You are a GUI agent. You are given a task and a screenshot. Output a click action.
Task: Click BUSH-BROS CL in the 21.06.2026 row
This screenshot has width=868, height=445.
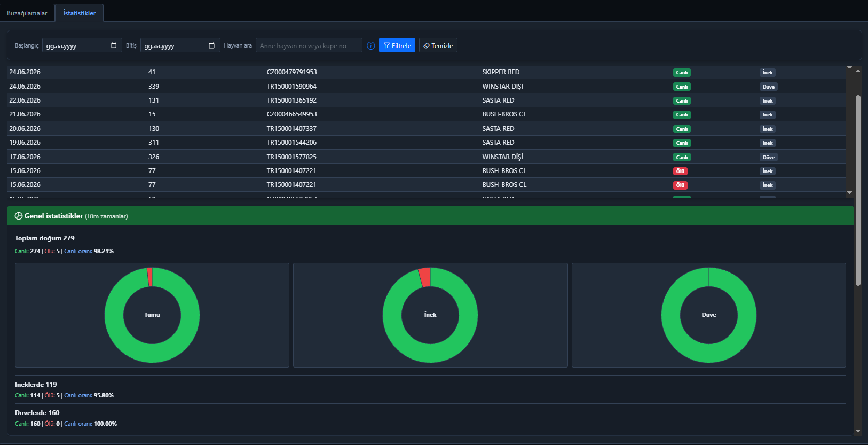[504, 114]
